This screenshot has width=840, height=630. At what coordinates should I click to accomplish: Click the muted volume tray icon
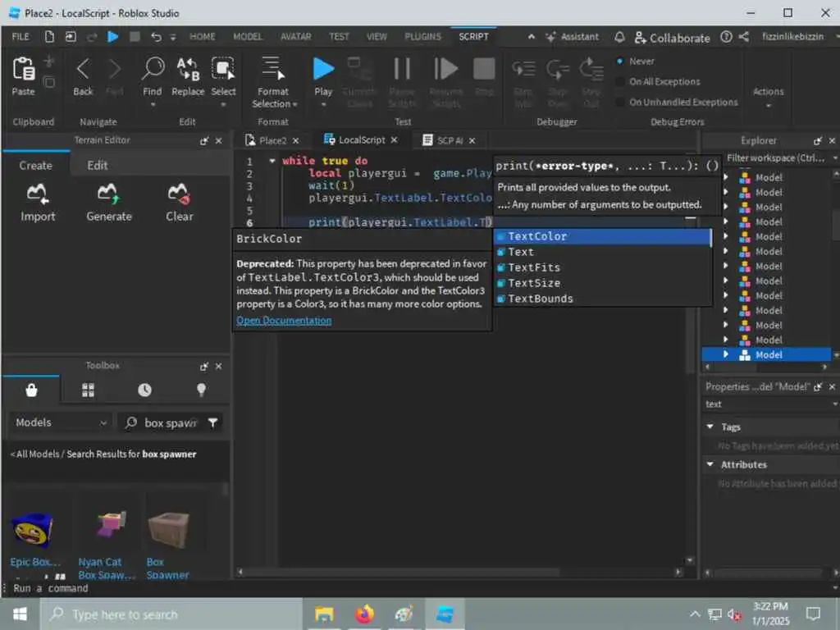tap(734, 614)
